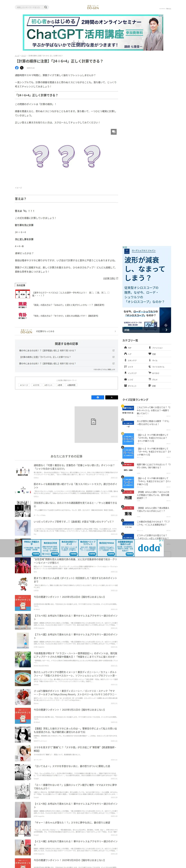Open ライフスタイル category moon icon

pyautogui.click(x=150, y=367)
